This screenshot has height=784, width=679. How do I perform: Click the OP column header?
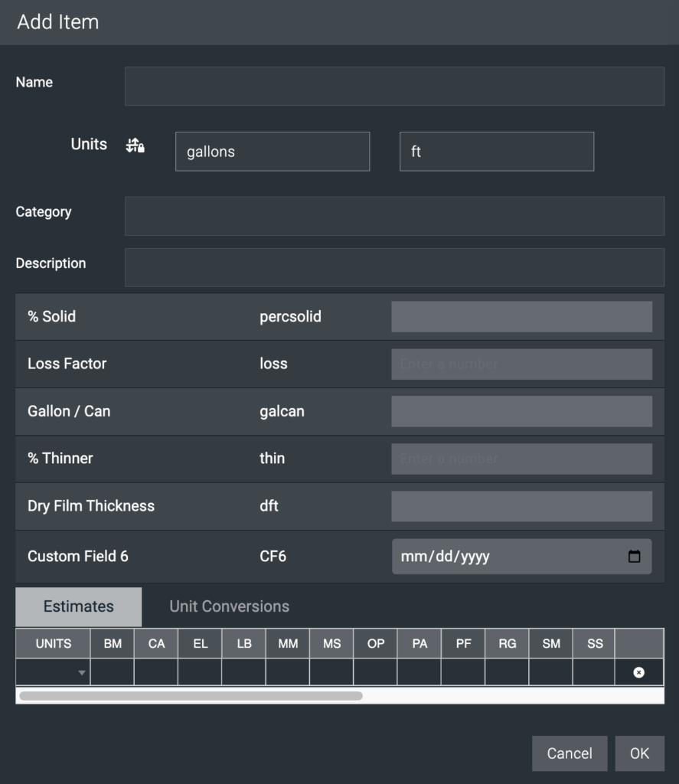click(376, 643)
